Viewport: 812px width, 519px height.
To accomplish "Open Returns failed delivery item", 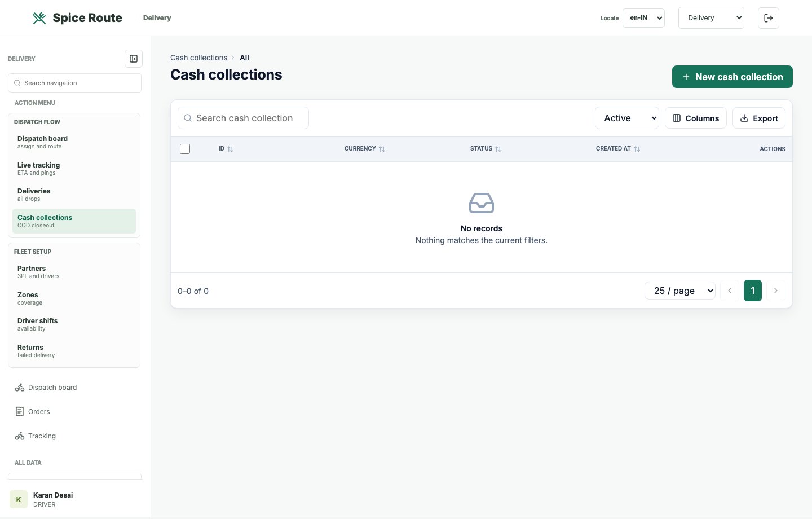I will (x=74, y=351).
